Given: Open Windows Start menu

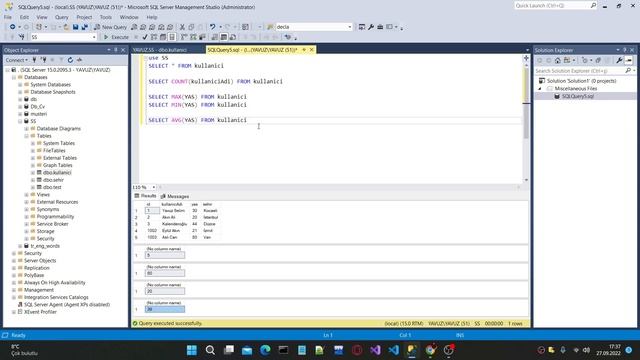Looking at the screenshot, I should tap(191, 350).
